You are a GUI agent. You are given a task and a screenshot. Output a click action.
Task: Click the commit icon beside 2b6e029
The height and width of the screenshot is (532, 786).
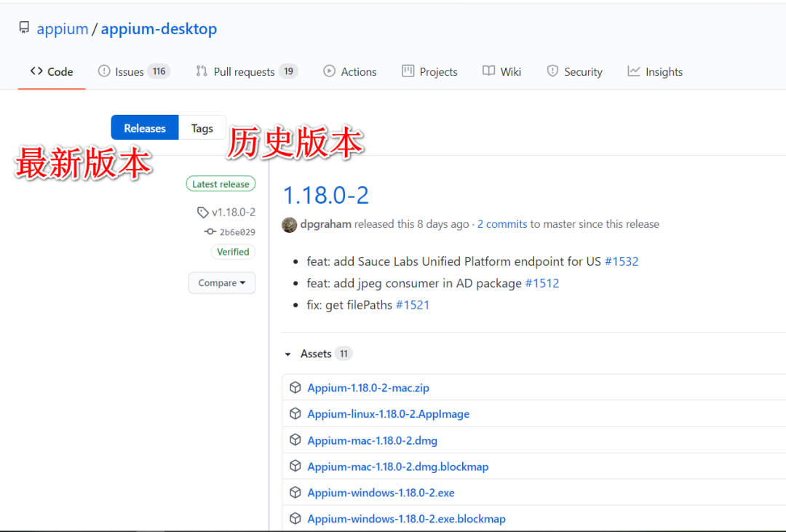210,231
